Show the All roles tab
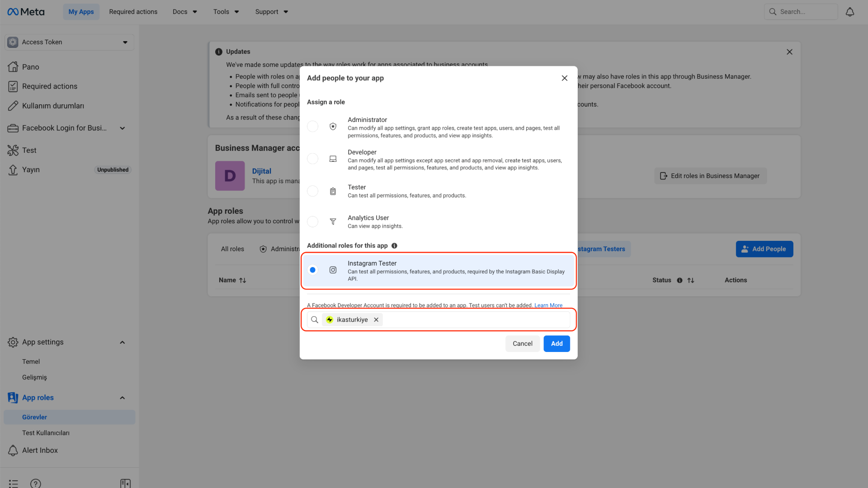Viewport: 868px width, 488px height. tap(232, 249)
